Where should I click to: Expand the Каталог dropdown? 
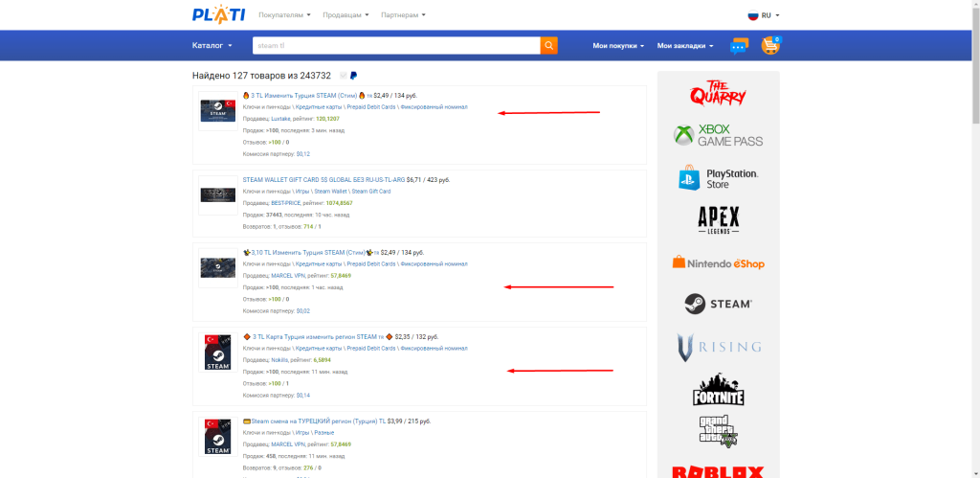[212, 45]
